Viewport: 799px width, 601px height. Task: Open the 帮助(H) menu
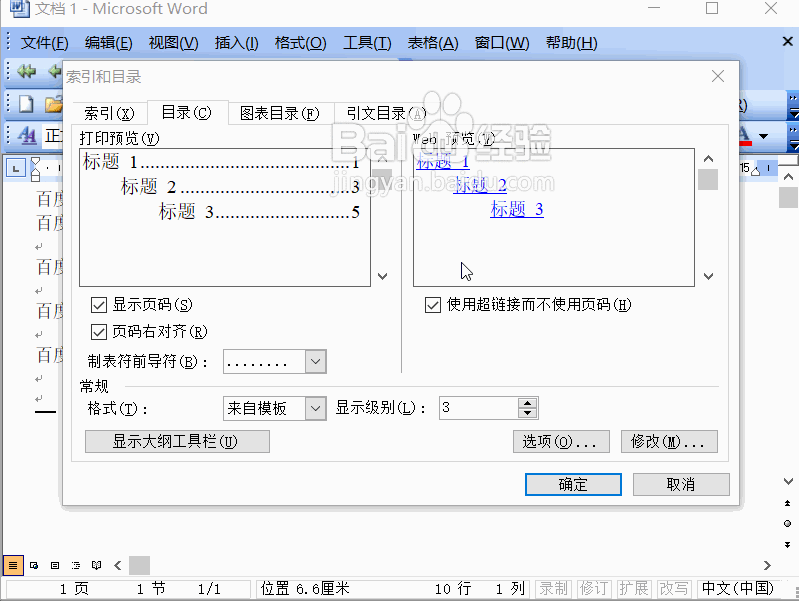(x=571, y=42)
